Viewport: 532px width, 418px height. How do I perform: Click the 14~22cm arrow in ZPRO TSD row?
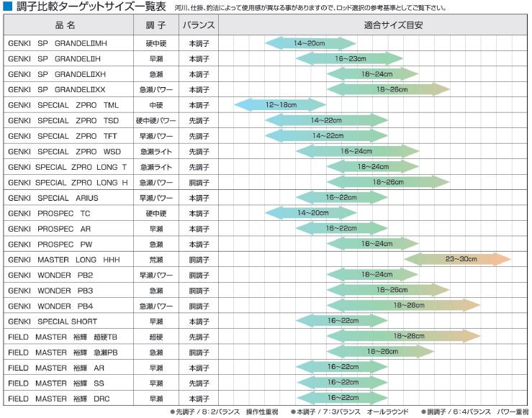point(326,120)
